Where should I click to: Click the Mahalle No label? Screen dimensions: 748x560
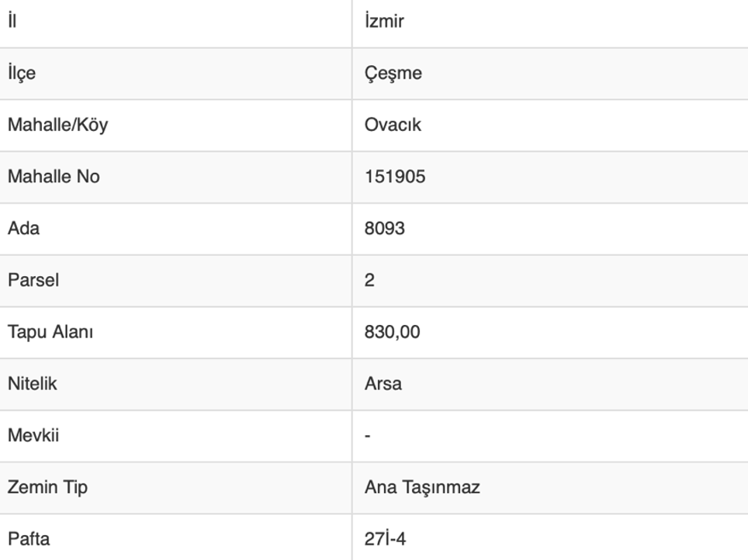(54, 177)
